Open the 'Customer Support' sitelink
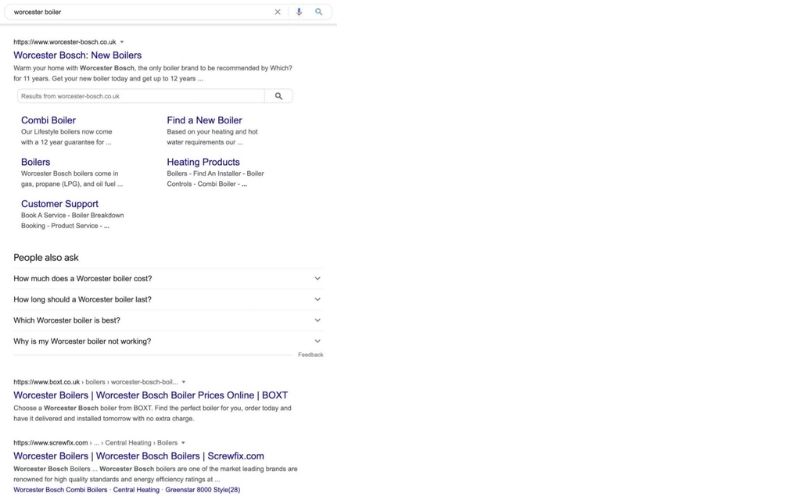This screenshot has height=500, width=800. tap(60, 204)
